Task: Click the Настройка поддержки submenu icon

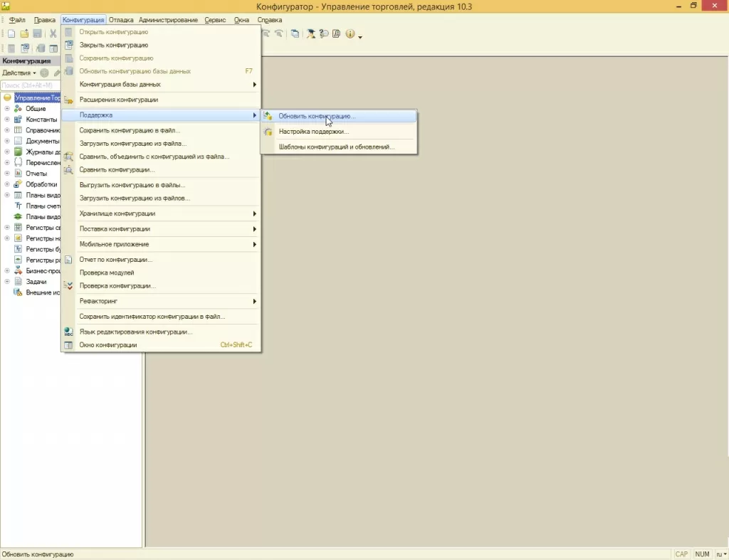Action: (268, 132)
